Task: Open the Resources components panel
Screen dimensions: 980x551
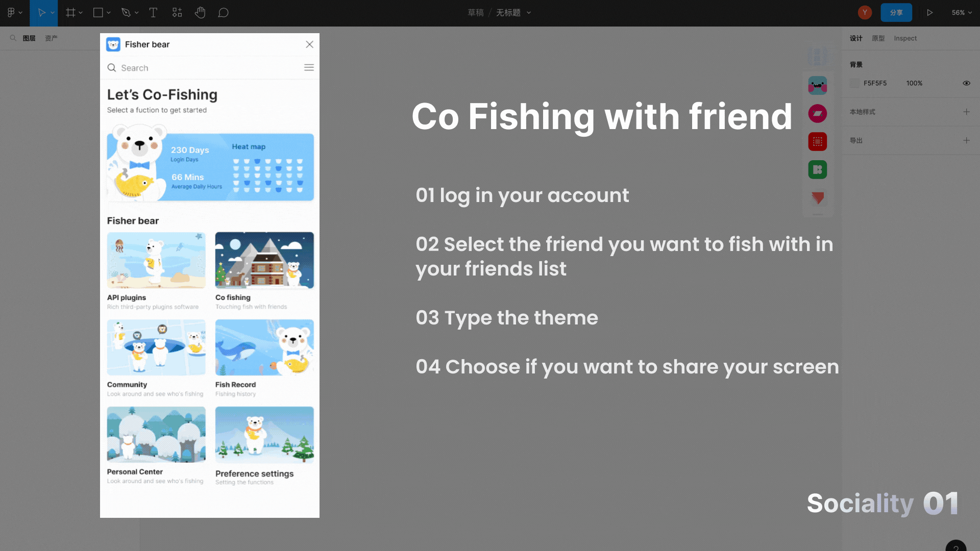Action: (x=177, y=13)
